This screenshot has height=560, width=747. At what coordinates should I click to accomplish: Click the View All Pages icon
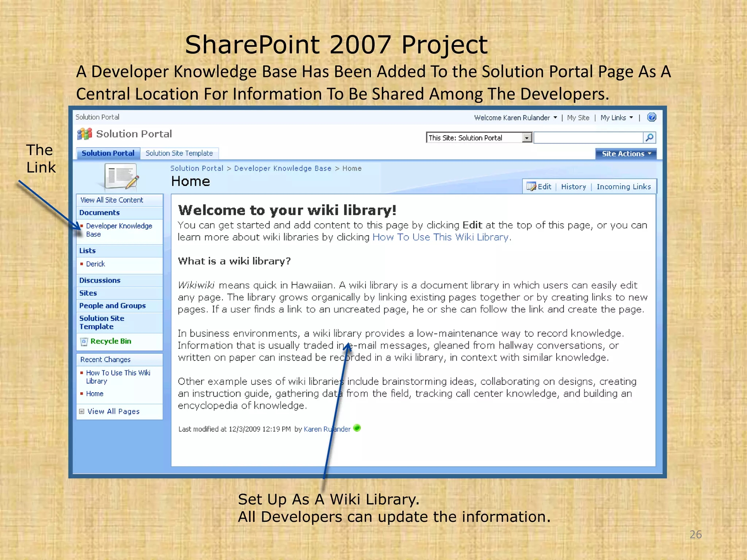82,411
